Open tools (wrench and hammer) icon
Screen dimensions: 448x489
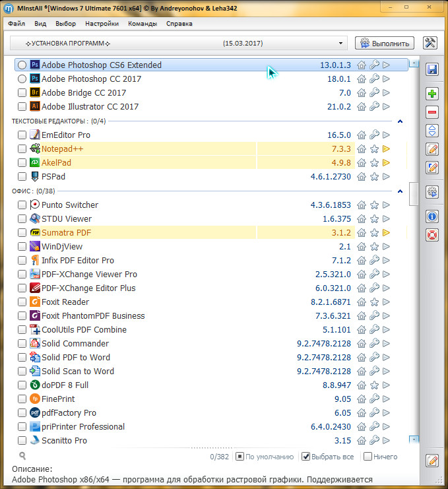(x=430, y=43)
